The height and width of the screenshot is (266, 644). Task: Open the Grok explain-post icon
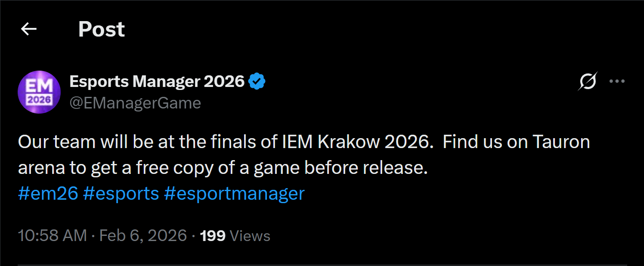coord(587,81)
